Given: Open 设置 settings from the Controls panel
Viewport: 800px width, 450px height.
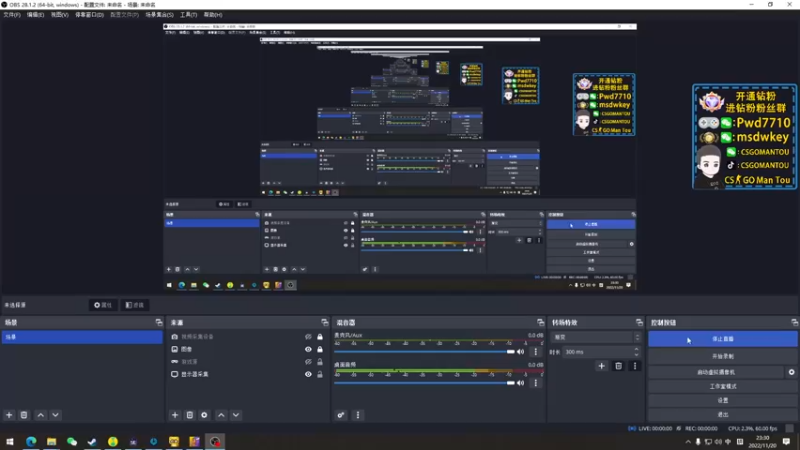Looking at the screenshot, I should coord(722,401).
